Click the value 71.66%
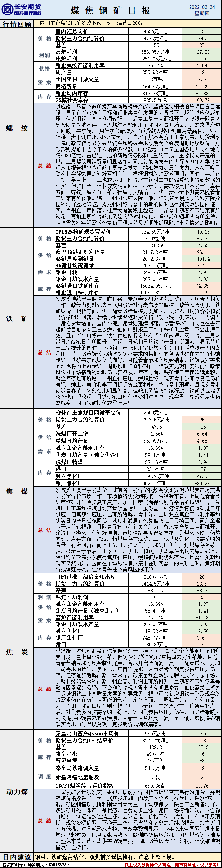This screenshot has width=222, height=868. click(155, 434)
